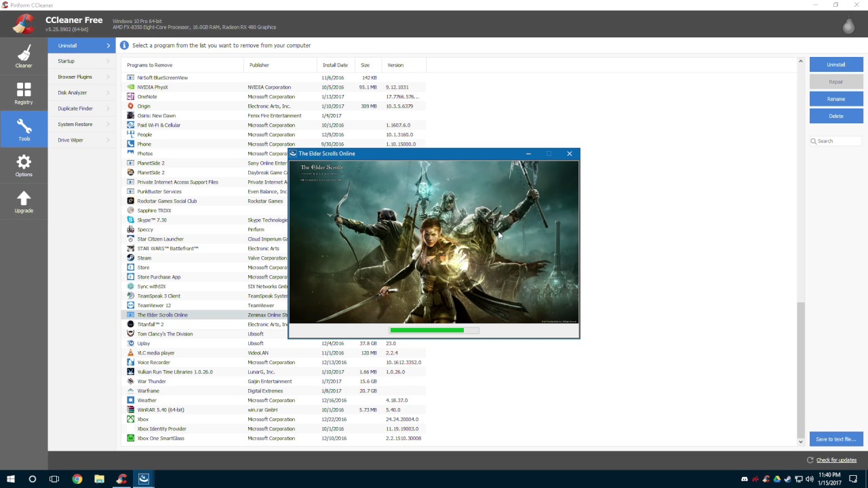Screen dimensions: 868x488
Task: Click the Delete button
Action: tap(836, 116)
